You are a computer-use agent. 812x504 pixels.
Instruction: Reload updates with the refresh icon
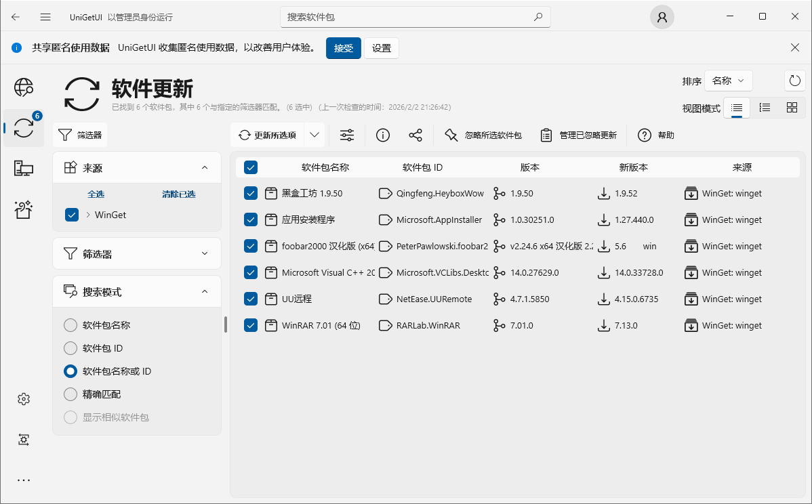click(x=794, y=81)
